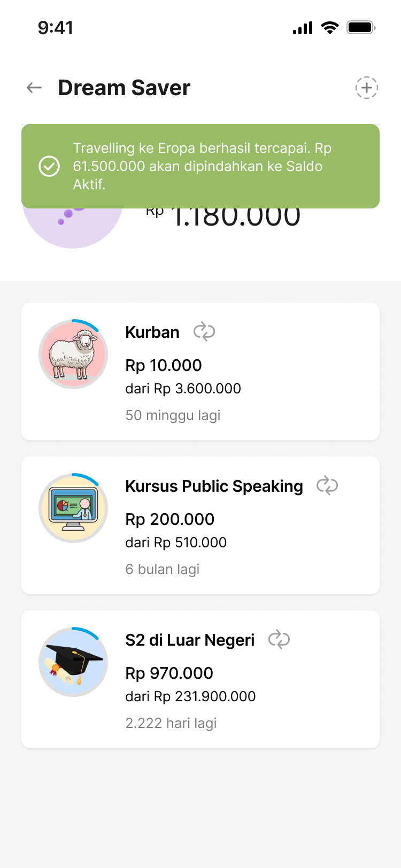The image size is (401, 868).
Task: Toggle recurring icon for Kursus Public Speaking
Action: click(x=327, y=486)
